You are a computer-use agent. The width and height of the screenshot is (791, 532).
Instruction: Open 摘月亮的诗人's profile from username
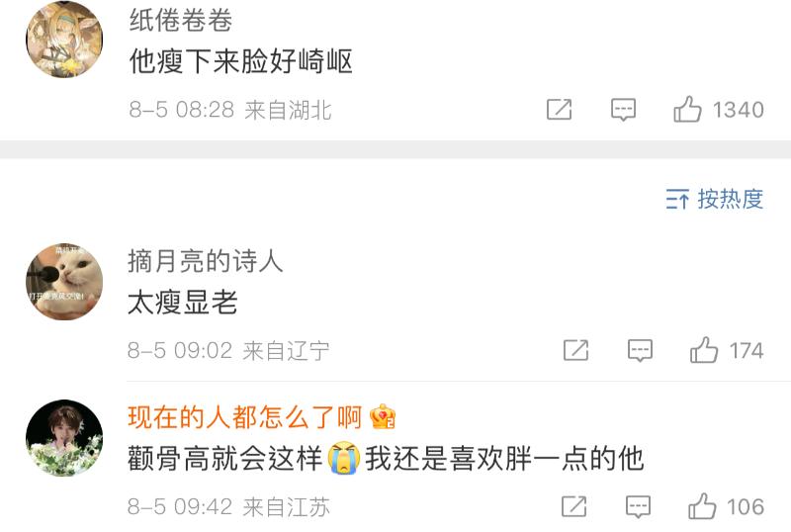coord(205,261)
